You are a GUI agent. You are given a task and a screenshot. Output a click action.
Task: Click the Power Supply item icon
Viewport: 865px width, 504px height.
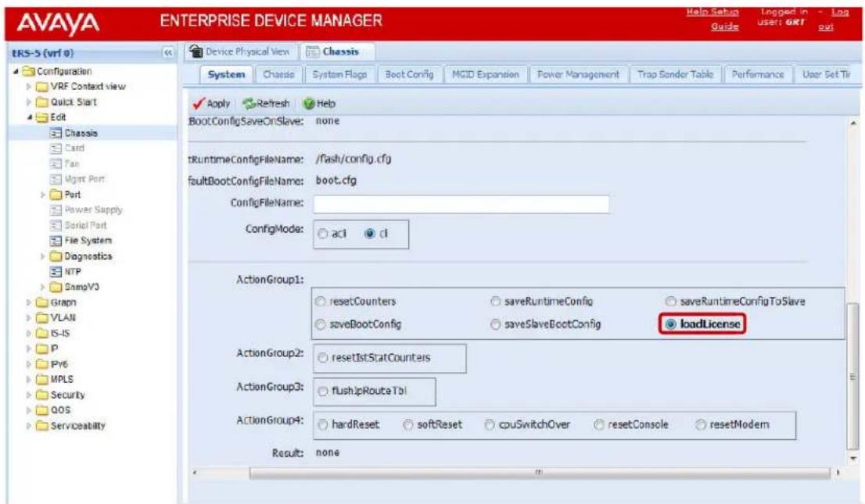[56, 209]
